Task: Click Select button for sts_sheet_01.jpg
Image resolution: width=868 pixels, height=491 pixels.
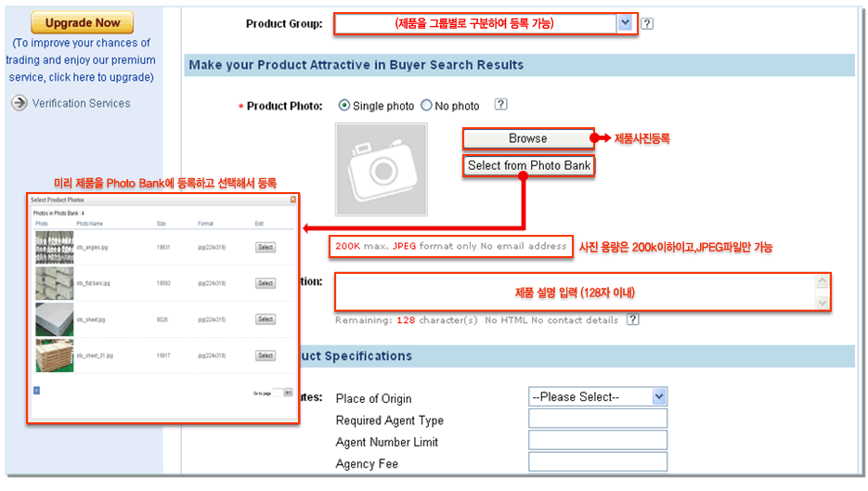Action: [x=266, y=355]
